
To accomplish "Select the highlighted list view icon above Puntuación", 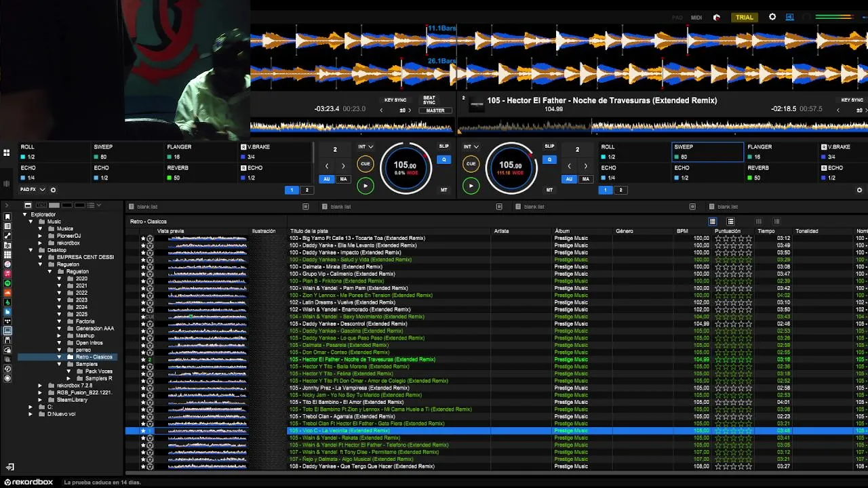I will tap(712, 222).
